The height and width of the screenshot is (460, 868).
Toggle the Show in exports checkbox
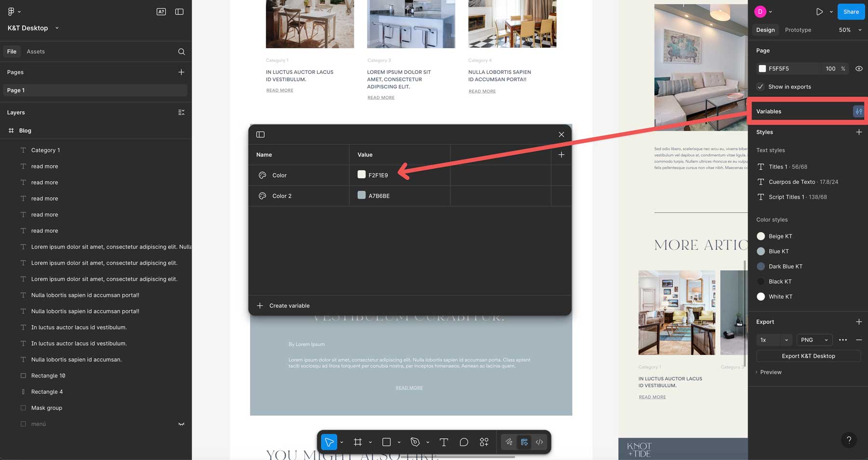[760, 87]
